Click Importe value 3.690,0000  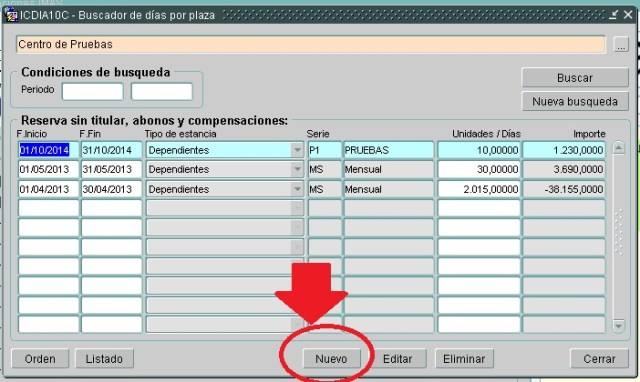point(564,169)
